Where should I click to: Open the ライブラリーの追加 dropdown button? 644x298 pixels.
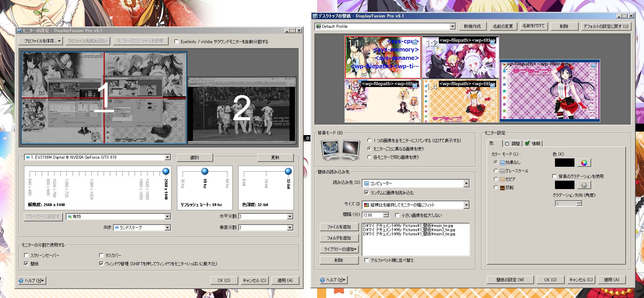point(339,249)
